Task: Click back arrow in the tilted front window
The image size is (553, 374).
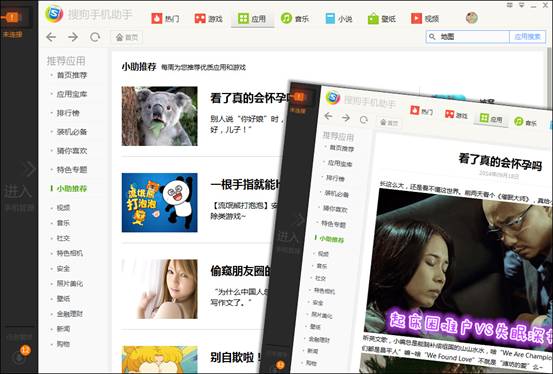Action: click(x=328, y=116)
